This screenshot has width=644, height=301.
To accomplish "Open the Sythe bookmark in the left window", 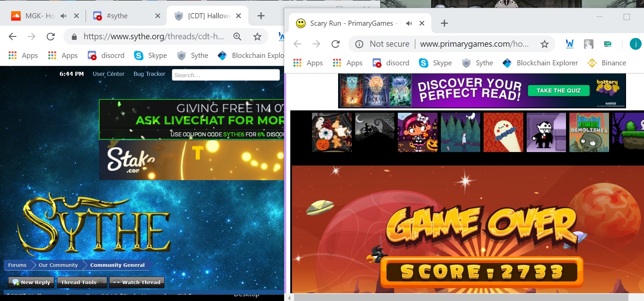I will pyautogui.click(x=193, y=56).
